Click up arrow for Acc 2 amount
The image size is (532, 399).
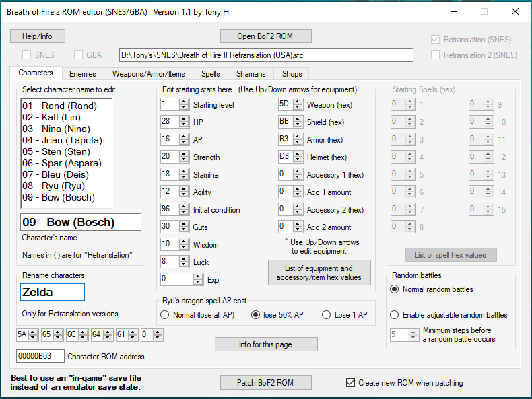(298, 224)
